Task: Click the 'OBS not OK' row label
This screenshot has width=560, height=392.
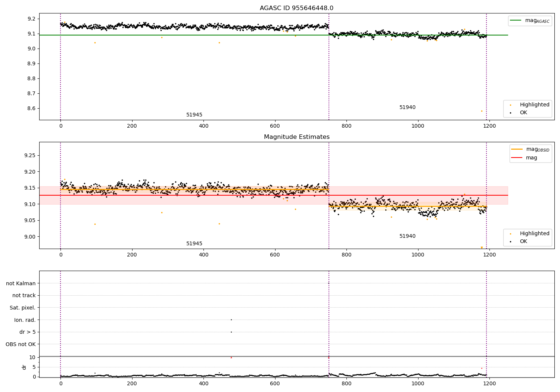Action: (x=21, y=344)
